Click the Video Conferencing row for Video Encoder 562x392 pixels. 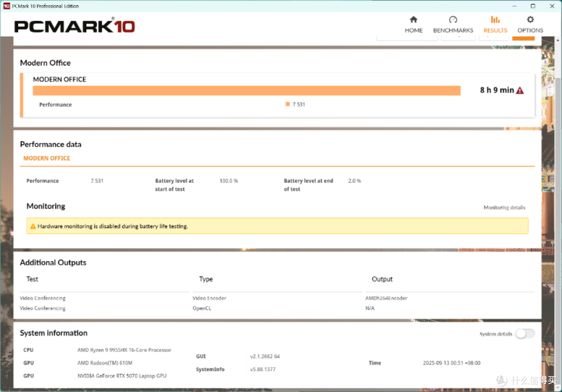[43, 298]
